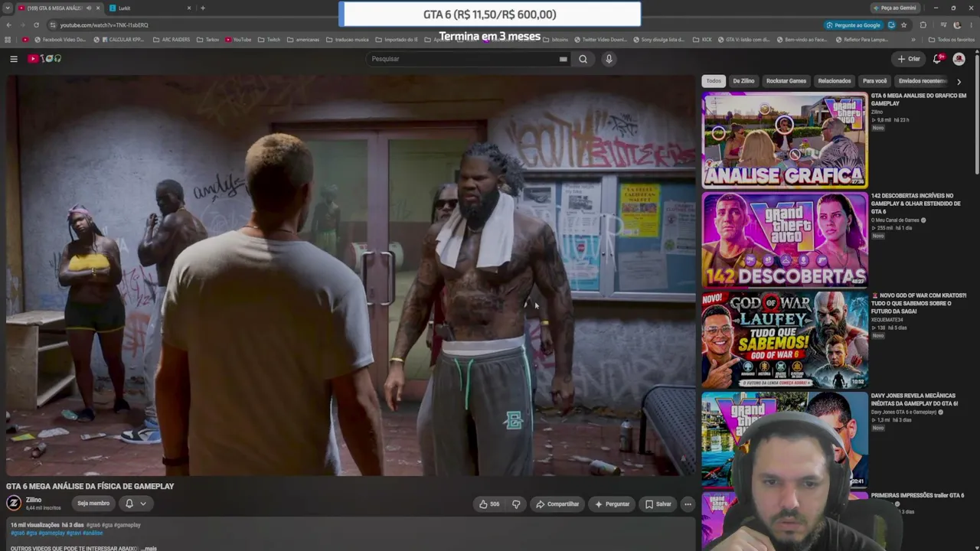
Task: Open the KICK bookmark folder
Action: [x=702, y=40]
